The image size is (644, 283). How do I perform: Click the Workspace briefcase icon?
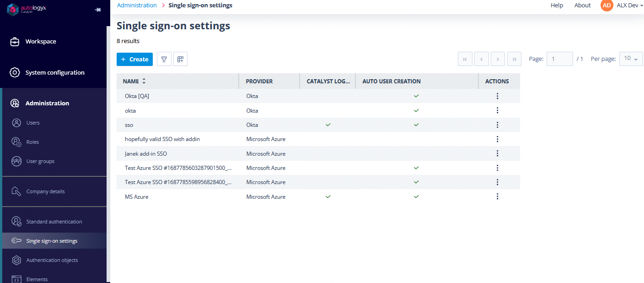tap(15, 42)
